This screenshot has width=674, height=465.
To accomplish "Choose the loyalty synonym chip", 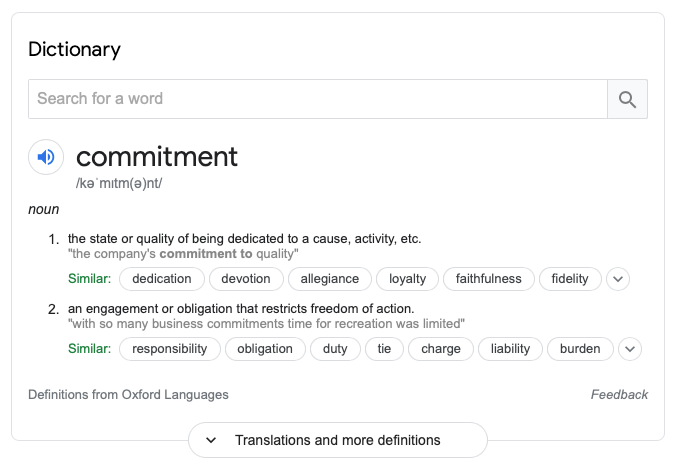I will pyautogui.click(x=407, y=279).
